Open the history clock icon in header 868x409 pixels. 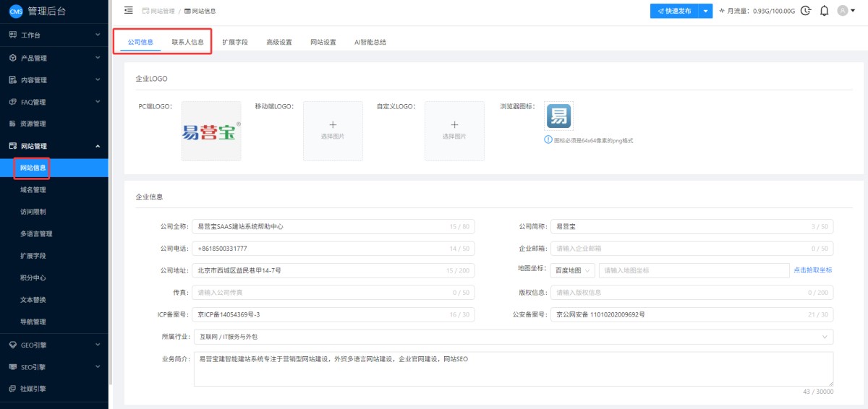tap(806, 11)
